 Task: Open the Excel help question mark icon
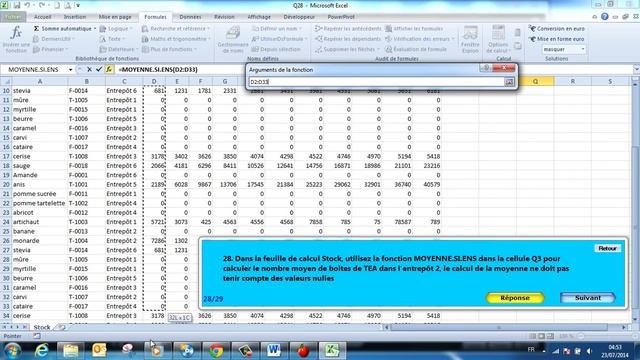point(604,17)
